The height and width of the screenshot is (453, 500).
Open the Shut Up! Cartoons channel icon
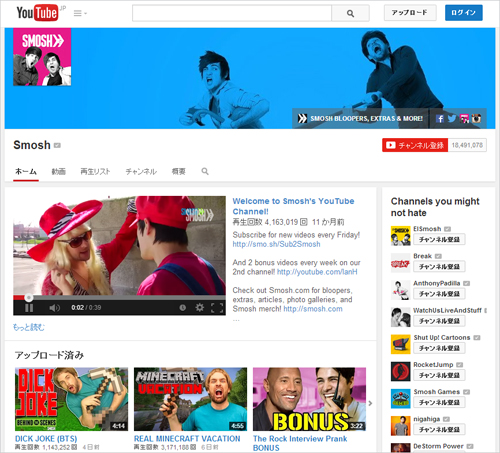click(x=401, y=344)
